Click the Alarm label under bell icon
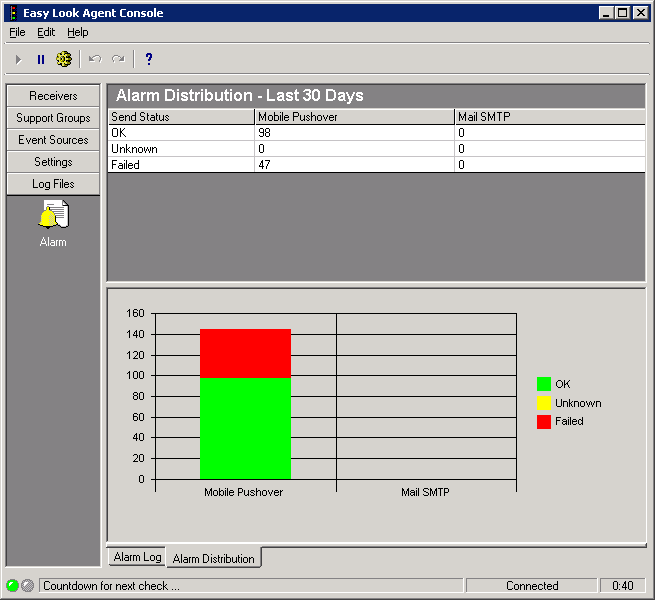 (x=53, y=242)
